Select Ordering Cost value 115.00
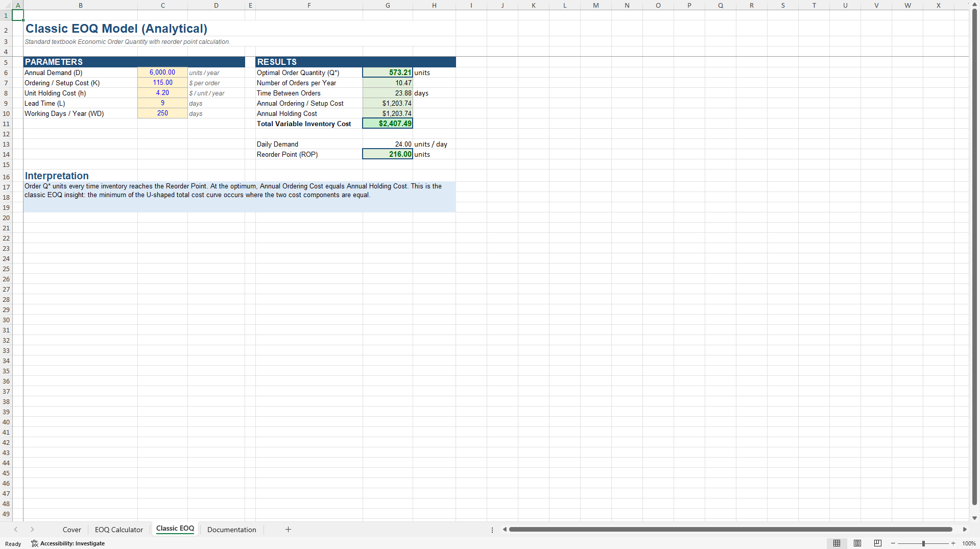980x549 pixels. pos(162,83)
